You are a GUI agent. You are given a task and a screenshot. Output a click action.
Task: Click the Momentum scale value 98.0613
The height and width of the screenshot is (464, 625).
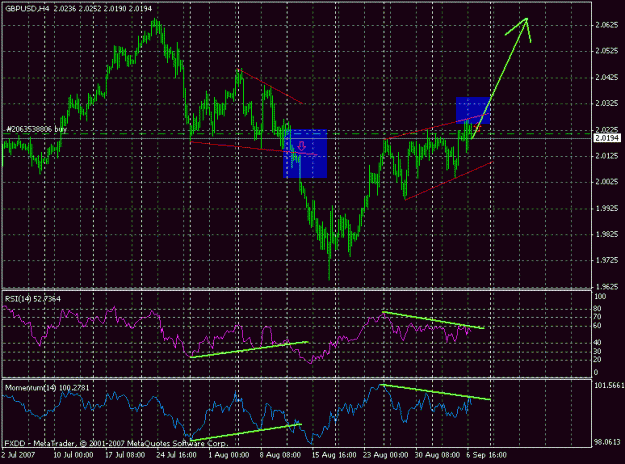coord(607,442)
